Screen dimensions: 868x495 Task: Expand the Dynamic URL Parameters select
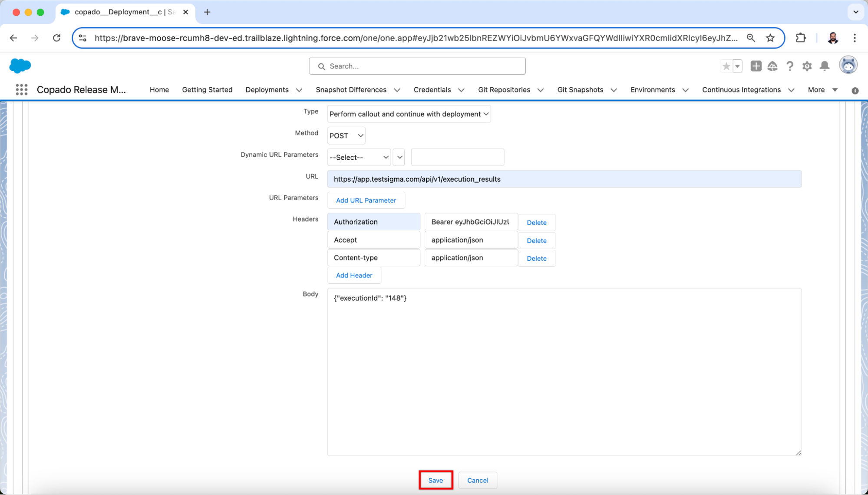(359, 157)
